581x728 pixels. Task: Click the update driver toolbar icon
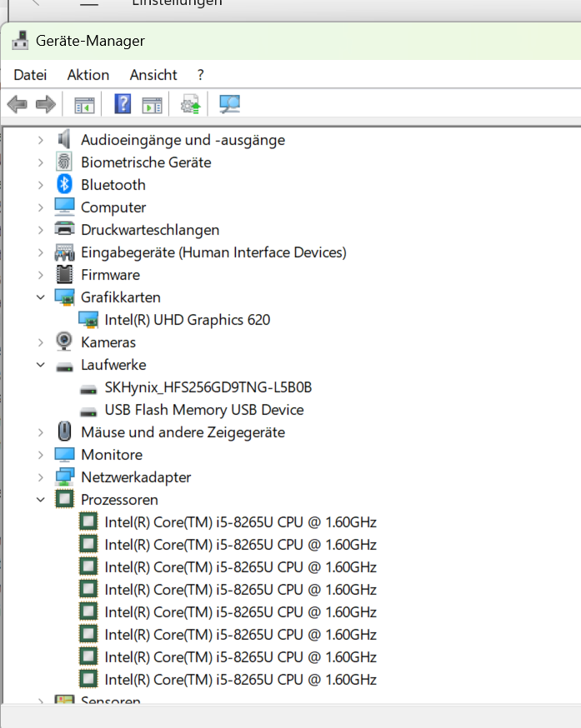[191, 104]
